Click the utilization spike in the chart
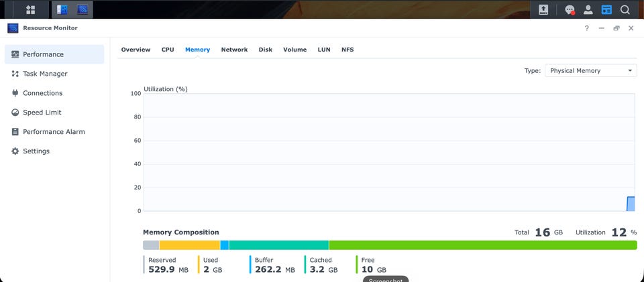Screen dimensions: 644x282 [x=631, y=204]
